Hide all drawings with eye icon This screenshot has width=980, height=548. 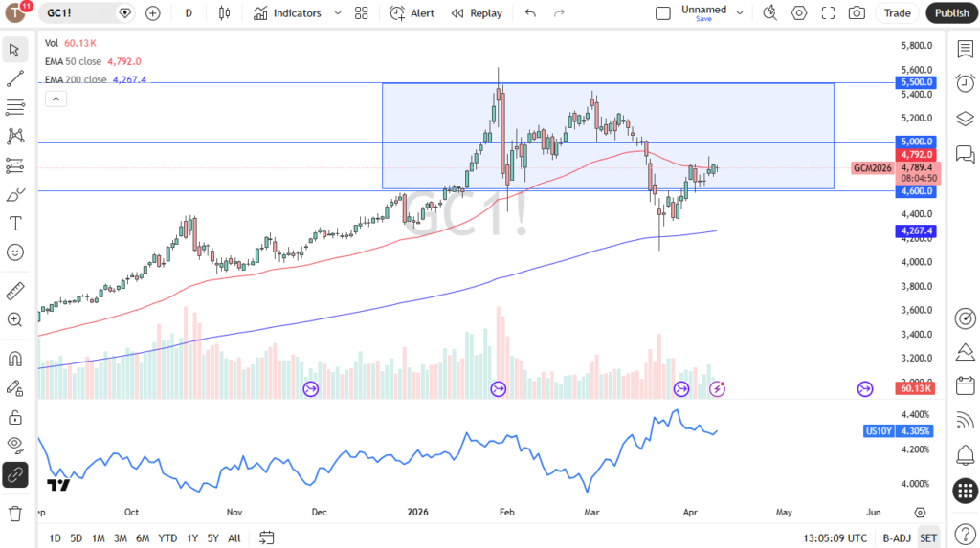coord(14,444)
